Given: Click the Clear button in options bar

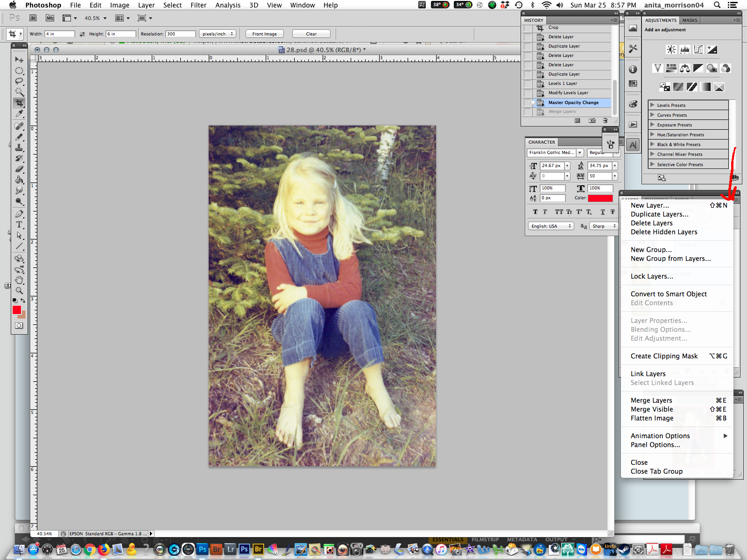Looking at the screenshot, I should [x=311, y=34].
